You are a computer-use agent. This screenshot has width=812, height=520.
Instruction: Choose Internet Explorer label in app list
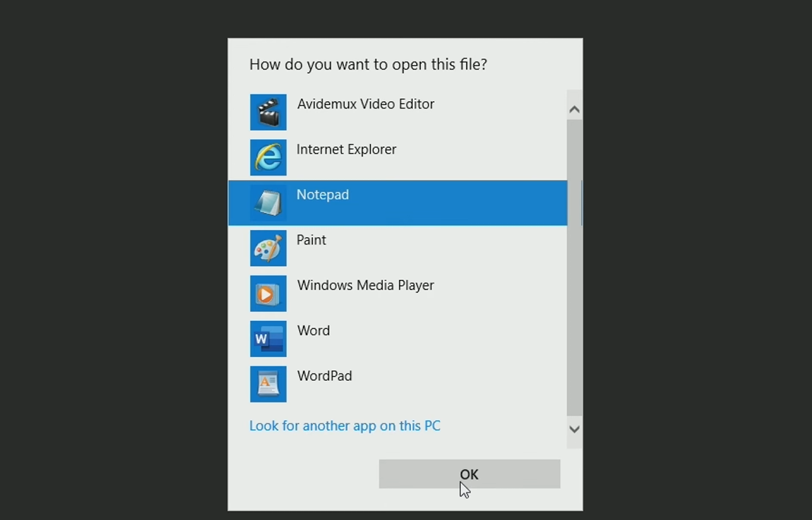coord(346,150)
